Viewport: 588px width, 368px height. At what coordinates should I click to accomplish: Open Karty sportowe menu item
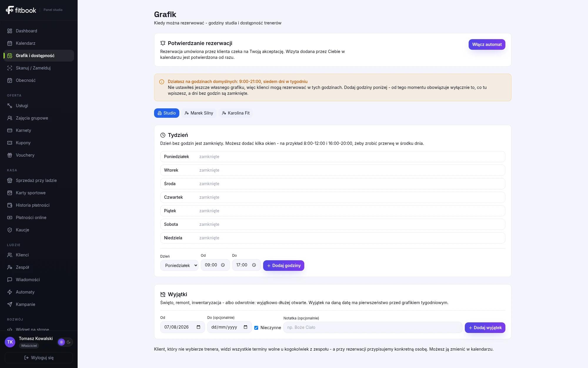(x=39, y=193)
